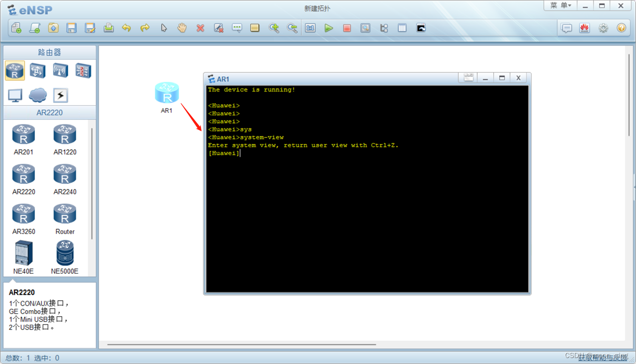Viewport: 636px width, 364px height.
Task: Start all devices with the green play icon
Action: click(x=329, y=28)
